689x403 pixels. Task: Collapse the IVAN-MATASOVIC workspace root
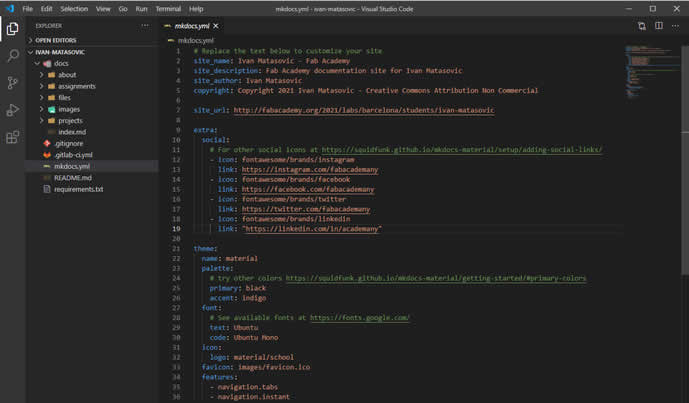[30, 52]
